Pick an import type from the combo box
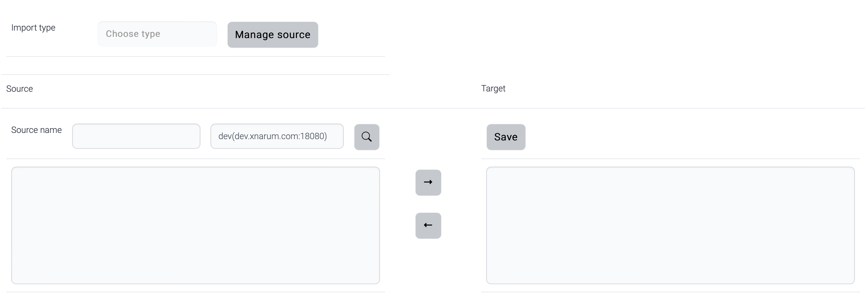868x302 pixels. (x=157, y=34)
